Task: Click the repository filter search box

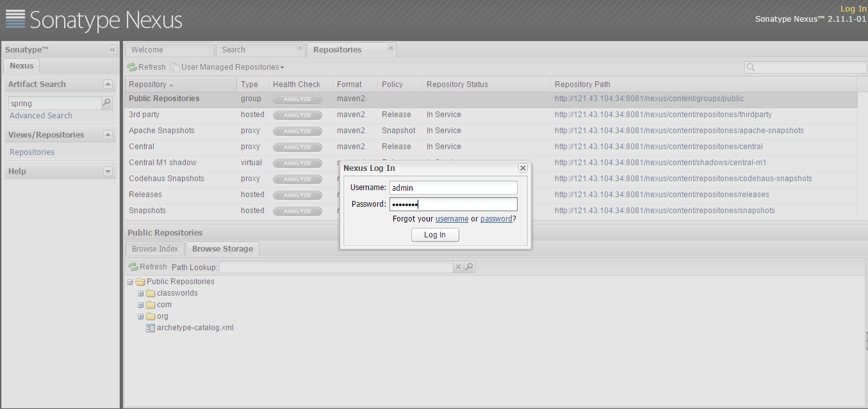Action: click(805, 67)
